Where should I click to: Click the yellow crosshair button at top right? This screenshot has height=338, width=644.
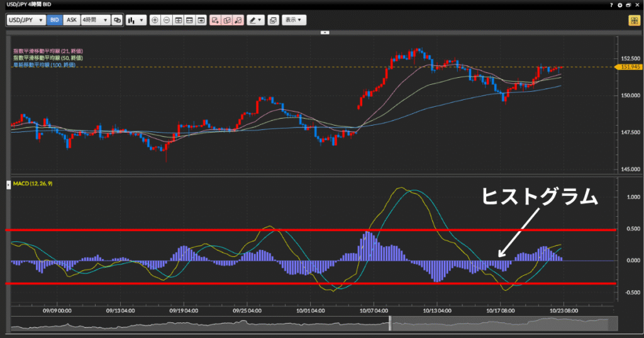(633, 20)
